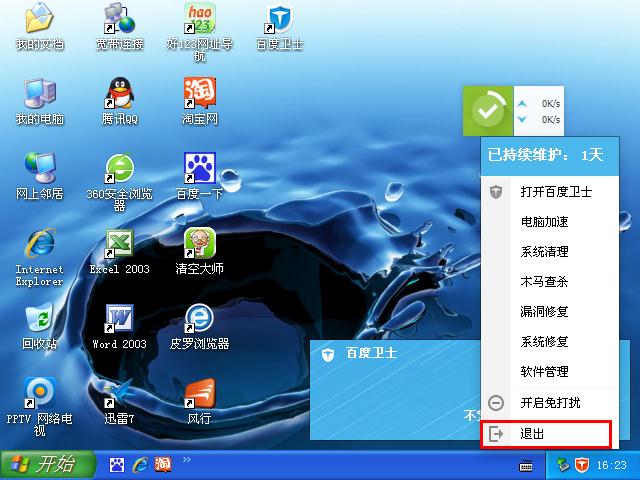Open the 清空大师 desktop icon
This screenshot has width=640, height=480.
(x=199, y=246)
